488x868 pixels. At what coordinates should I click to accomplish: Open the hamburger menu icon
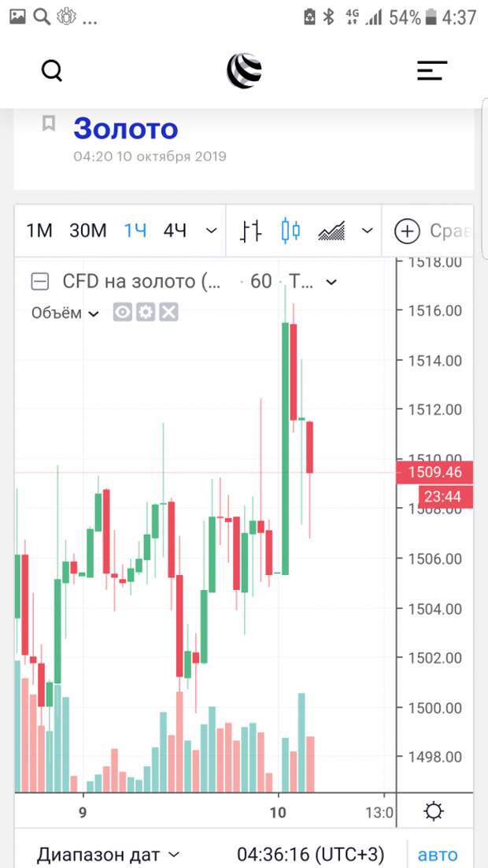(431, 70)
